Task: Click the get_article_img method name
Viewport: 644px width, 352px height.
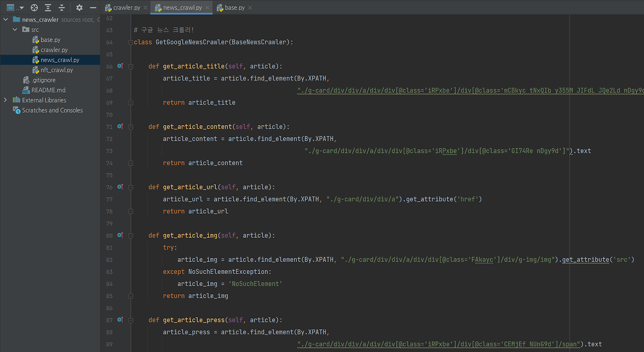Action: [x=190, y=235]
